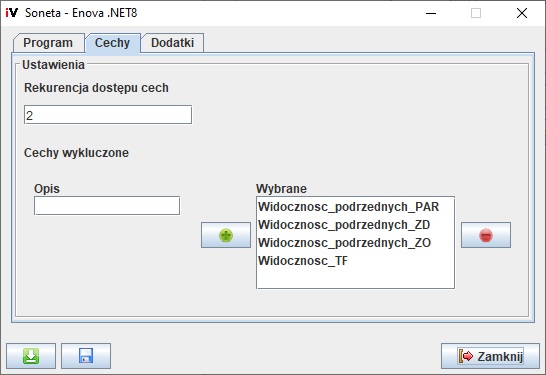Minimize the Soneta Enova window

[431, 13]
